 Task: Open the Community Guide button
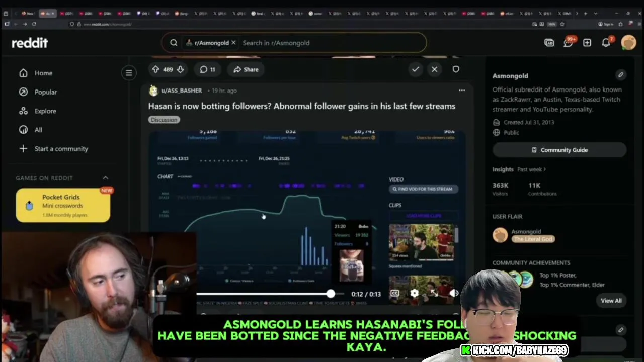click(559, 150)
